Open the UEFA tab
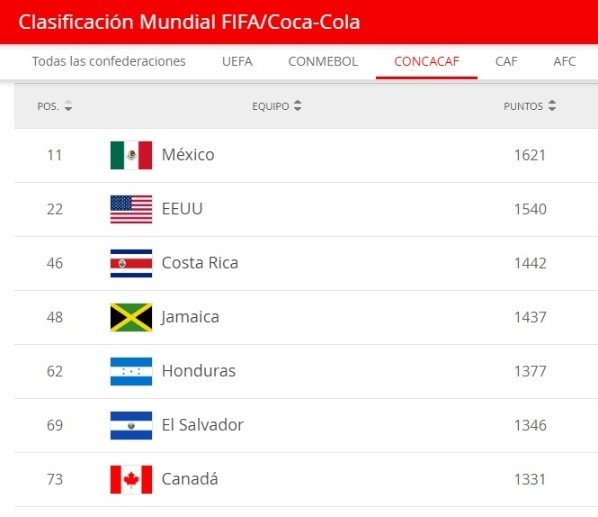 click(x=237, y=61)
